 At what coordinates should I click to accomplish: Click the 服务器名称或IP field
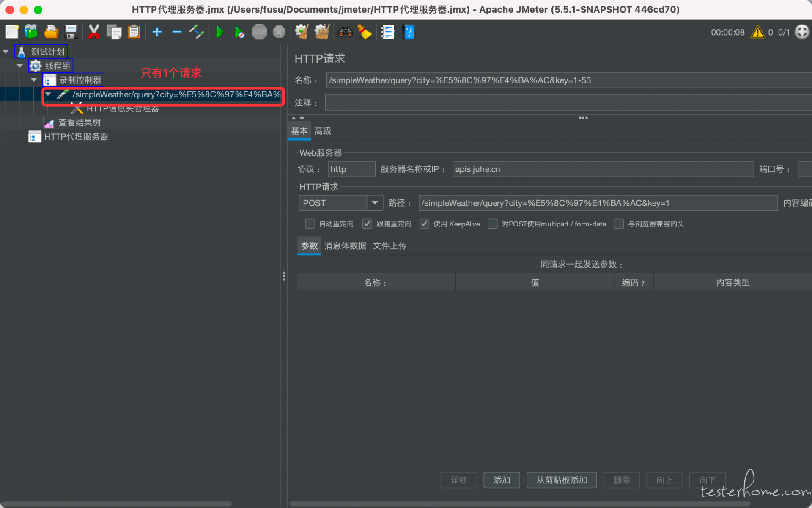603,169
